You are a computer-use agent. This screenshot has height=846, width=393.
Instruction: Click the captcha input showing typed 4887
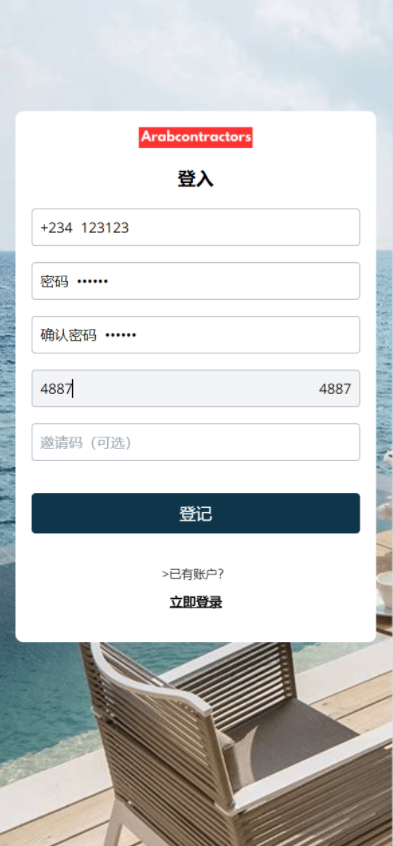click(173, 388)
